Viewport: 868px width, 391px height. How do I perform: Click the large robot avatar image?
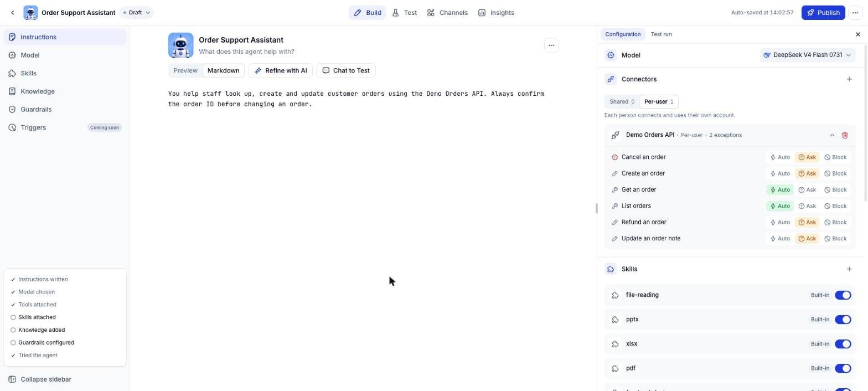(181, 45)
